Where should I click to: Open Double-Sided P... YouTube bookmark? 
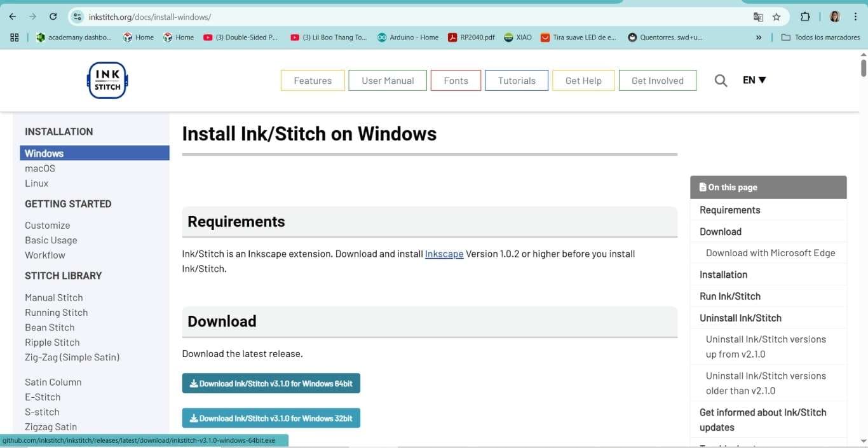[241, 37]
